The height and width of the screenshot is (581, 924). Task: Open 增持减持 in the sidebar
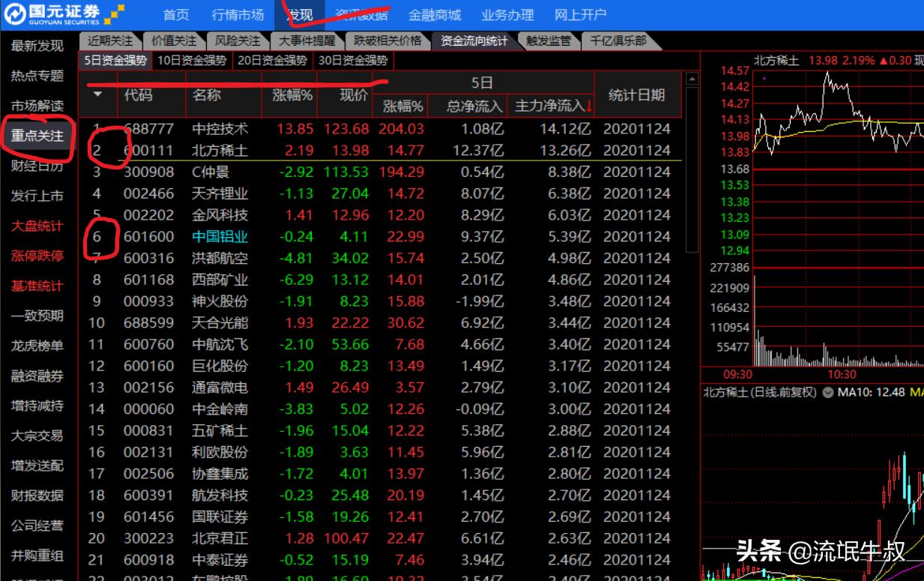pyautogui.click(x=37, y=406)
